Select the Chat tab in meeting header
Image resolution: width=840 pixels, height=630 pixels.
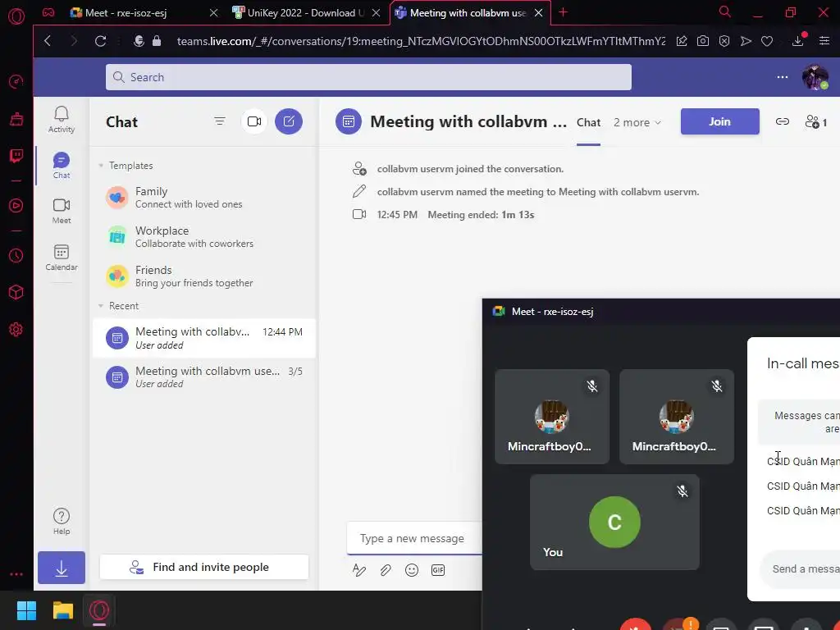click(588, 122)
